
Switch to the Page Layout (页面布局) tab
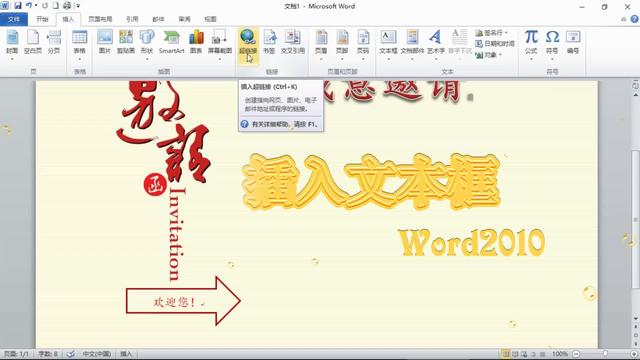tap(100, 19)
